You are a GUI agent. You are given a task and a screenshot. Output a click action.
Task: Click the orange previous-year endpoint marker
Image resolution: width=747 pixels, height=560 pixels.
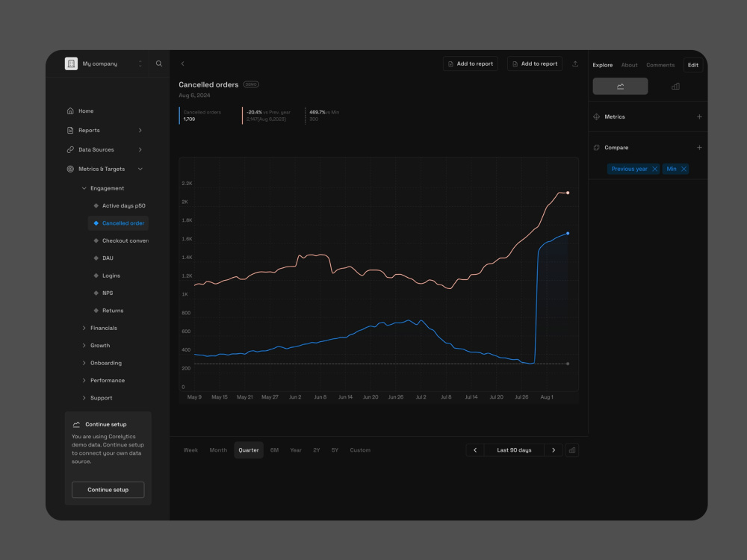[x=568, y=193]
